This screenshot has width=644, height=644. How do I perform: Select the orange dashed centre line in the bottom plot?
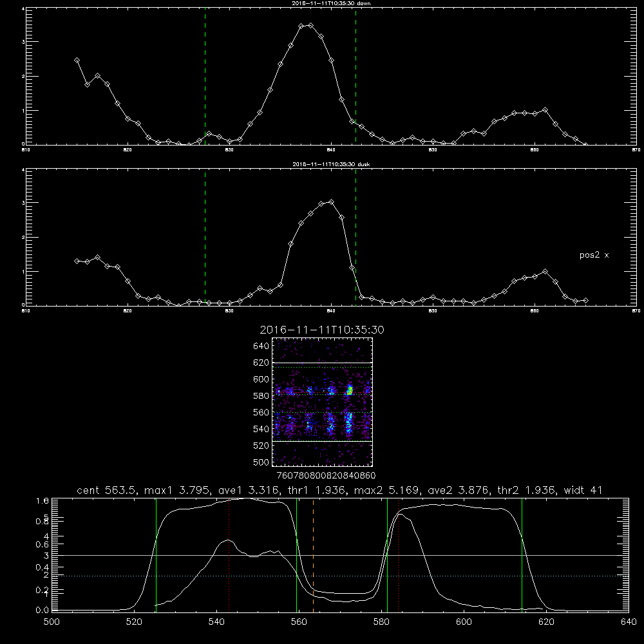tap(314, 555)
